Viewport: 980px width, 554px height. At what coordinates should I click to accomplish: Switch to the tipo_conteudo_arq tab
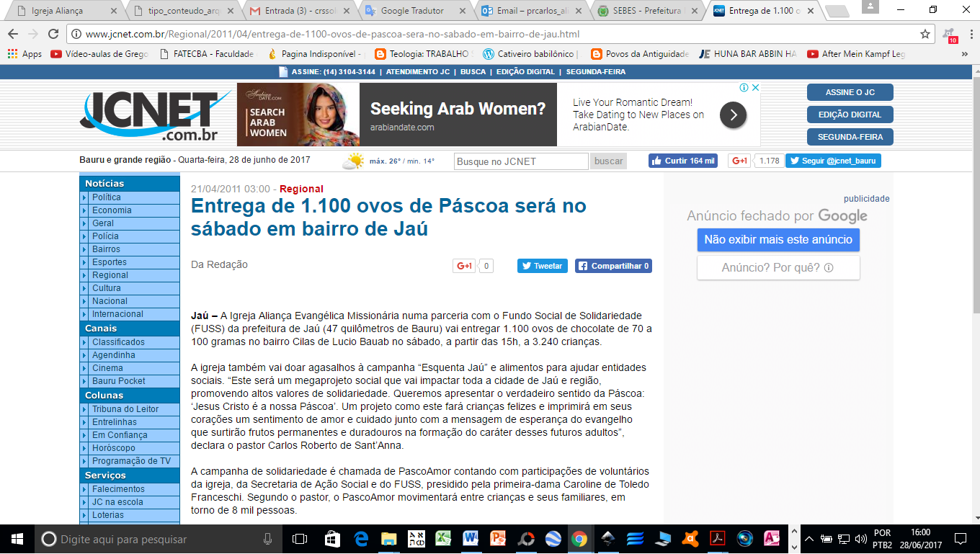(x=184, y=11)
